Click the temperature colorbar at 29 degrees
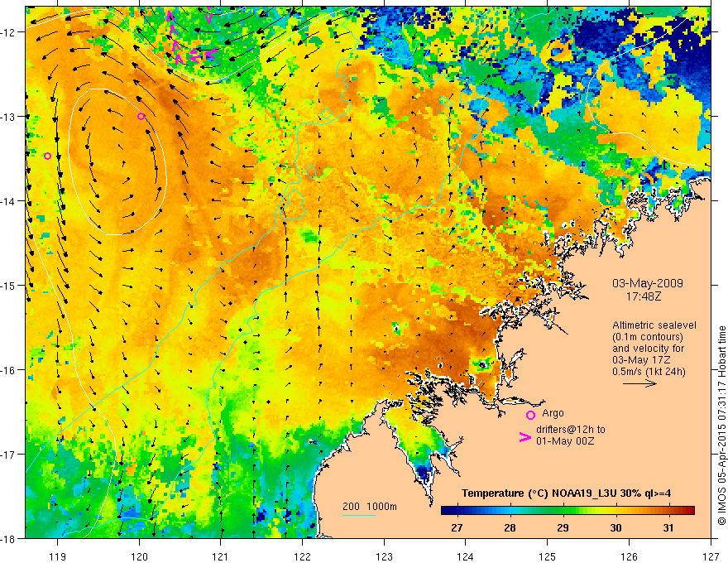 tap(563, 510)
